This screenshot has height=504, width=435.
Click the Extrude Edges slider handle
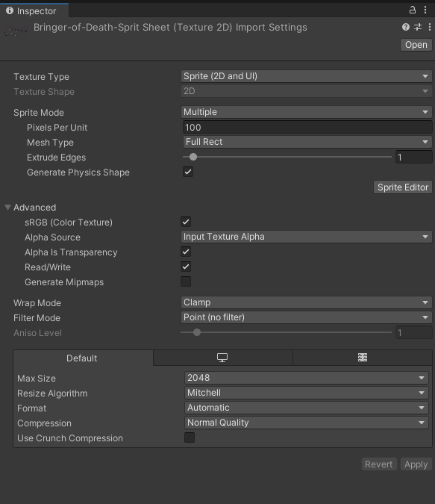193,157
